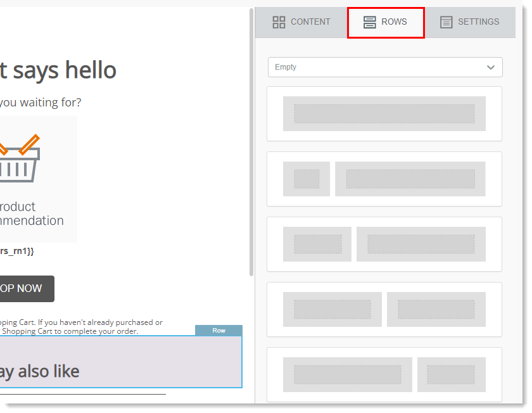Click the SHOP NOW button in email
The height and width of the screenshot is (413, 532).
pos(27,288)
